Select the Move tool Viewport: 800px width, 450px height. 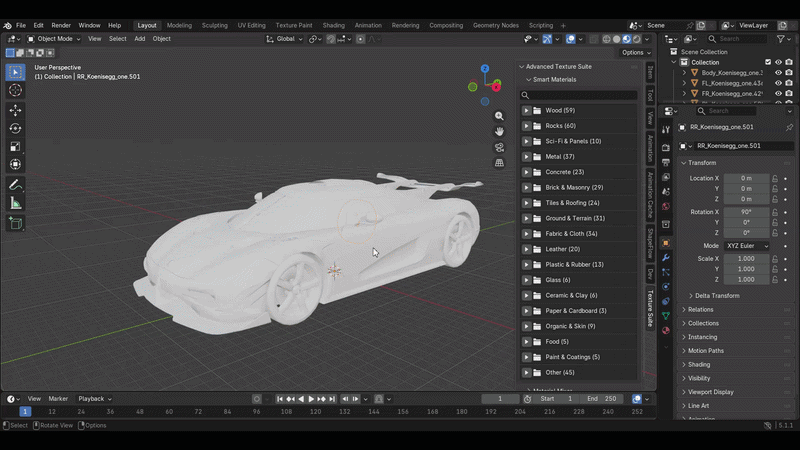click(x=15, y=110)
